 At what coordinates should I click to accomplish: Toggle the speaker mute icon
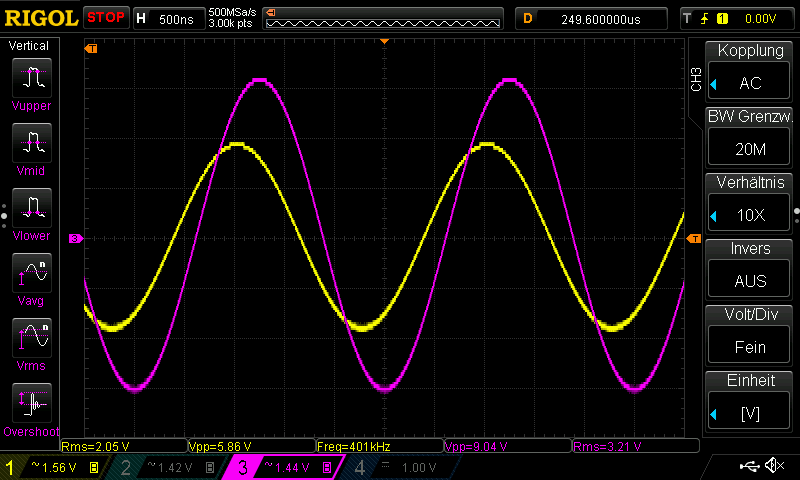tap(774, 465)
